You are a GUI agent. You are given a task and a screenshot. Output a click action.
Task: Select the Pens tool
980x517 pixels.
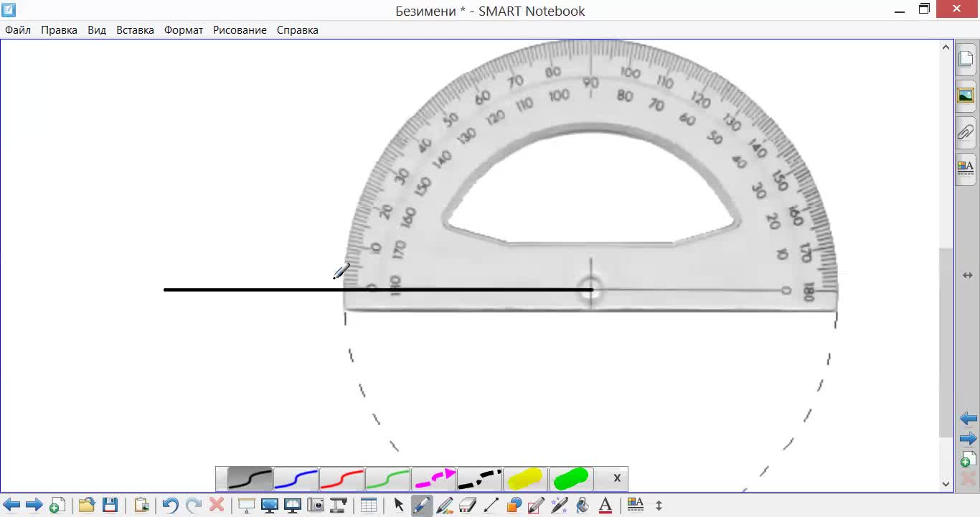[x=421, y=505]
